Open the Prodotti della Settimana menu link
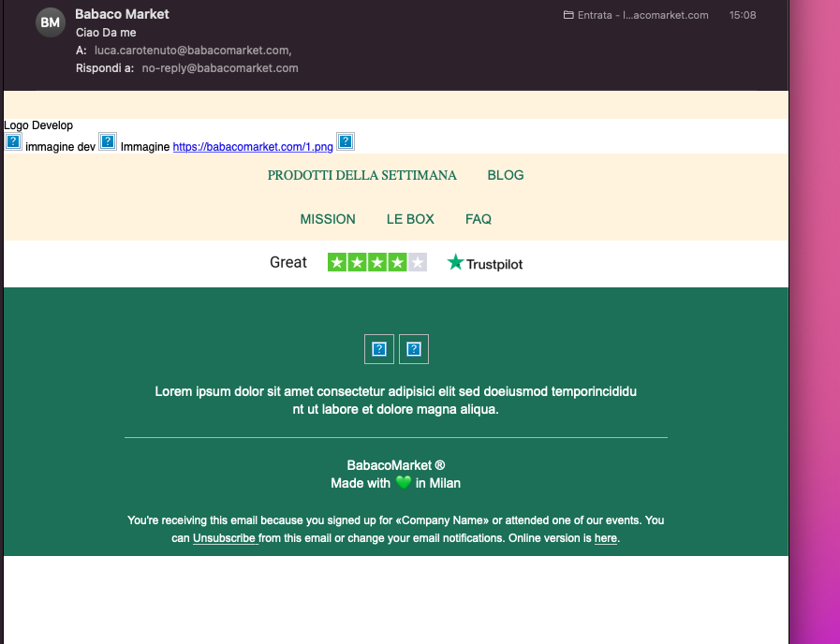This screenshot has width=840, height=644. [361, 175]
